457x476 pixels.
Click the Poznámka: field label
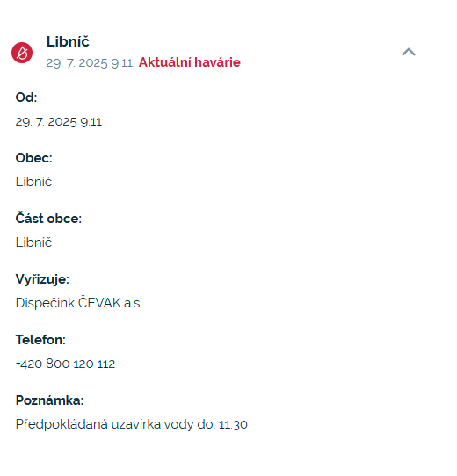[x=49, y=400]
